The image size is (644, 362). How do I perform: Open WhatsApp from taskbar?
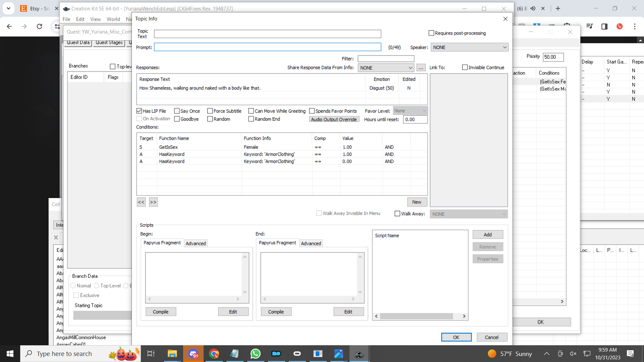pyautogui.click(x=255, y=354)
